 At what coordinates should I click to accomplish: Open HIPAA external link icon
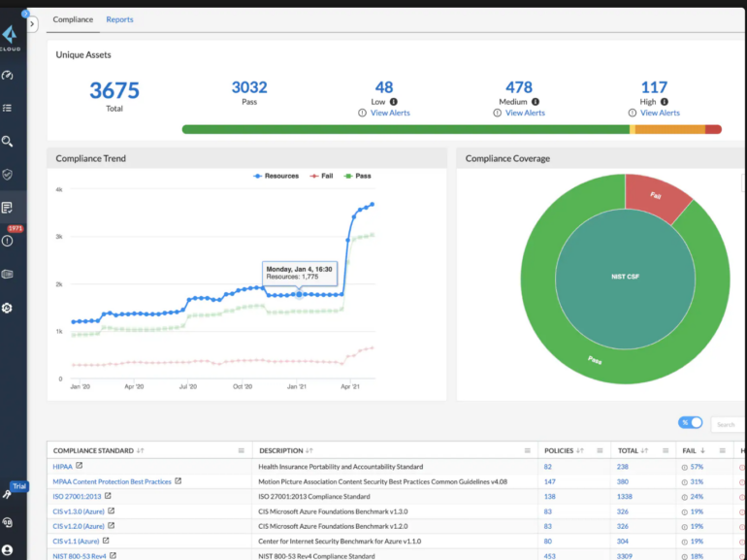pos(80,466)
